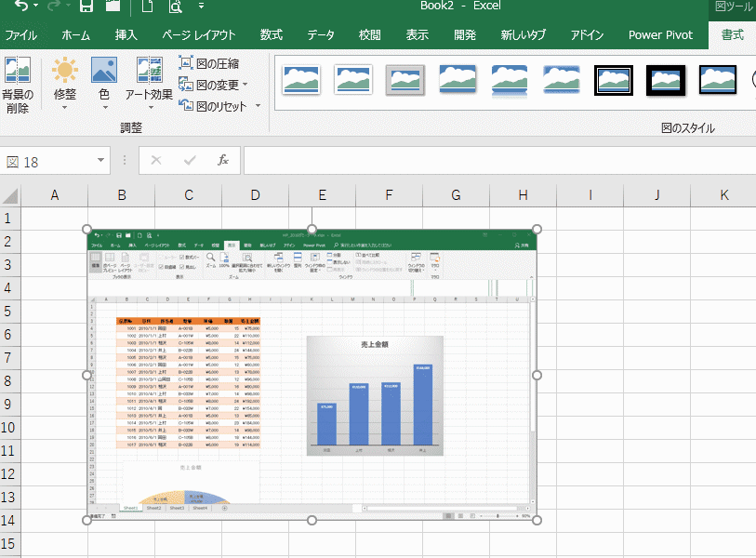Switch to the Power Pivot tab
This screenshot has width=756, height=558.
[660, 35]
